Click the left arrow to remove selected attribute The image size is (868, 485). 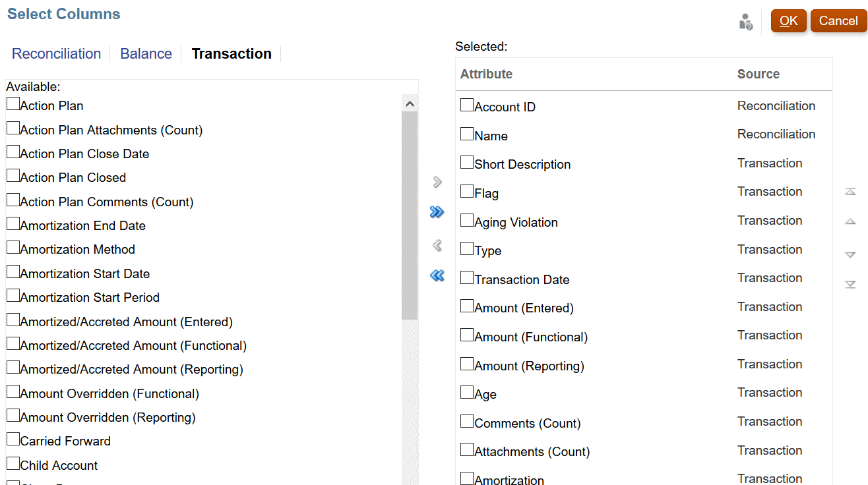(437, 245)
